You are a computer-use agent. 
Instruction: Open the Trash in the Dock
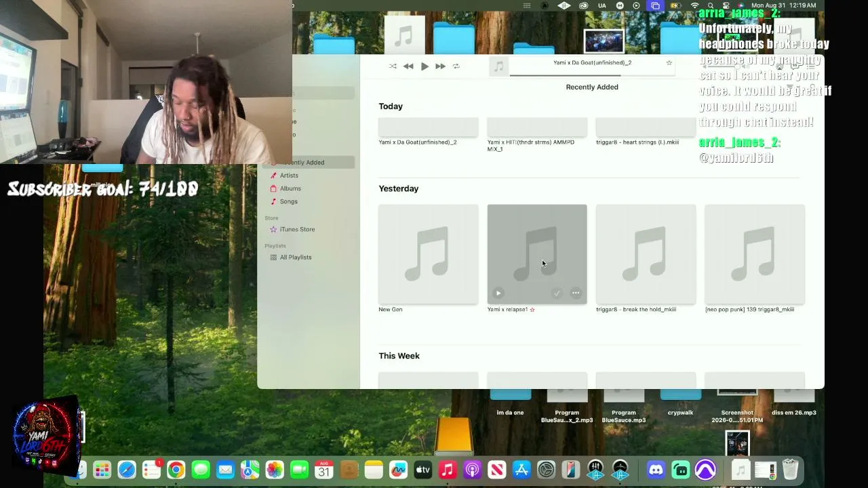(x=790, y=470)
